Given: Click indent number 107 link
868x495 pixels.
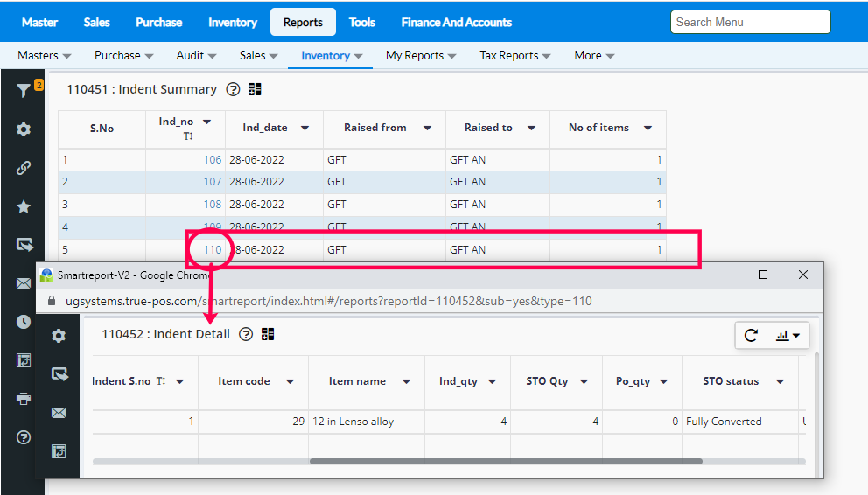Looking at the screenshot, I should [x=212, y=182].
